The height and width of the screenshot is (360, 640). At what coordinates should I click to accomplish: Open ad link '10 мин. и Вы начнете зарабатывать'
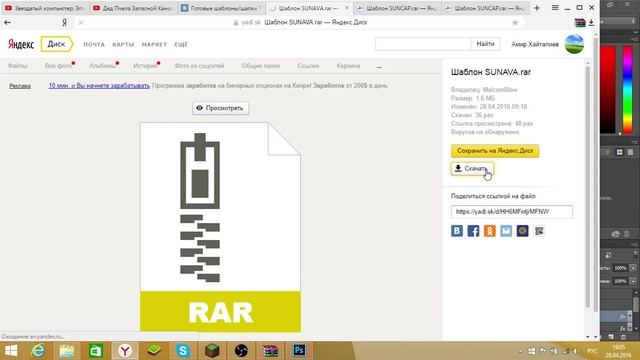point(99,86)
